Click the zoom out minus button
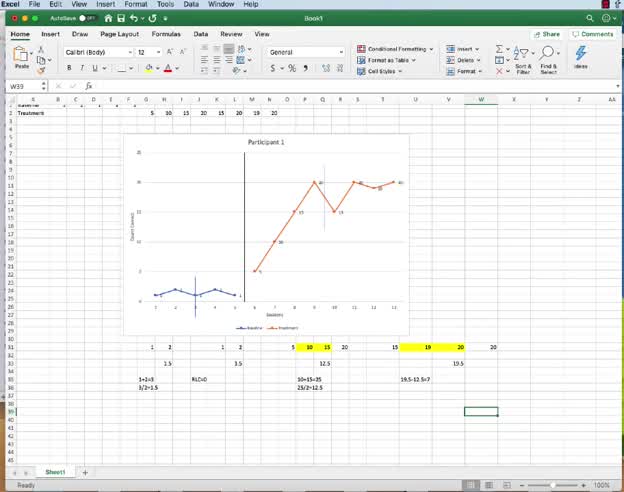Screen dimensions: 624x492 tap(522, 485)
